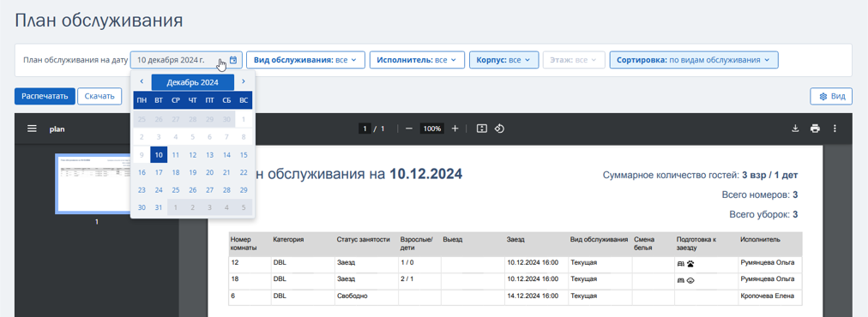Download the PDF via viewer toolbar icon
This screenshot has width=868, height=317.
795,129
